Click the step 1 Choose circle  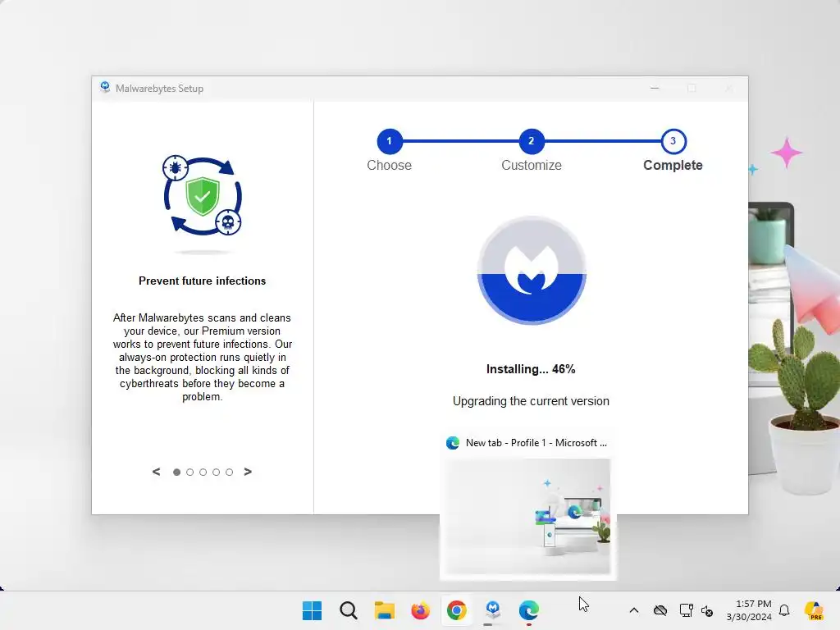(x=390, y=141)
